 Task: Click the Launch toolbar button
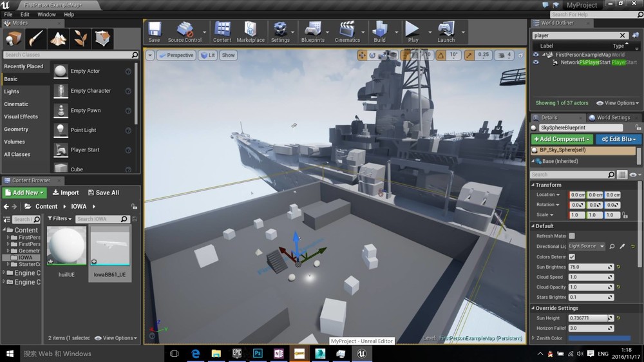pos(446,32)
